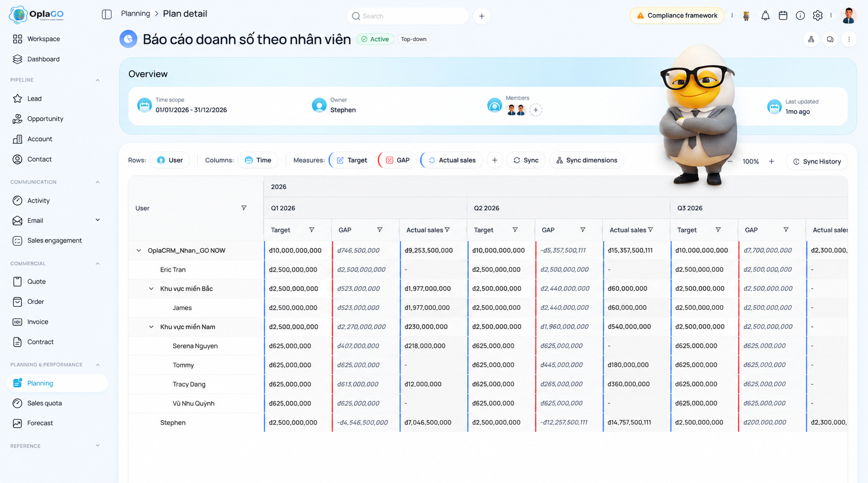The height and width of the screenshot is (483, 868).
Task: Filter Q1 2026 Target column
Action: coord(312,230)
